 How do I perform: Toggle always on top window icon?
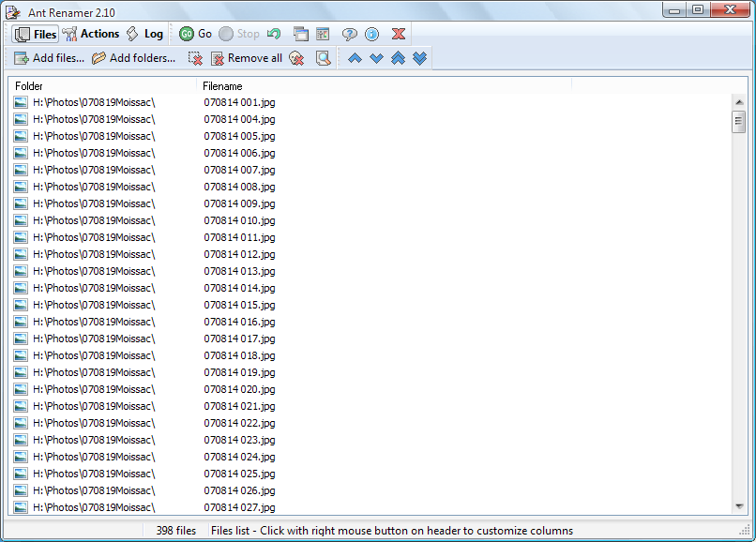[301, 34]
